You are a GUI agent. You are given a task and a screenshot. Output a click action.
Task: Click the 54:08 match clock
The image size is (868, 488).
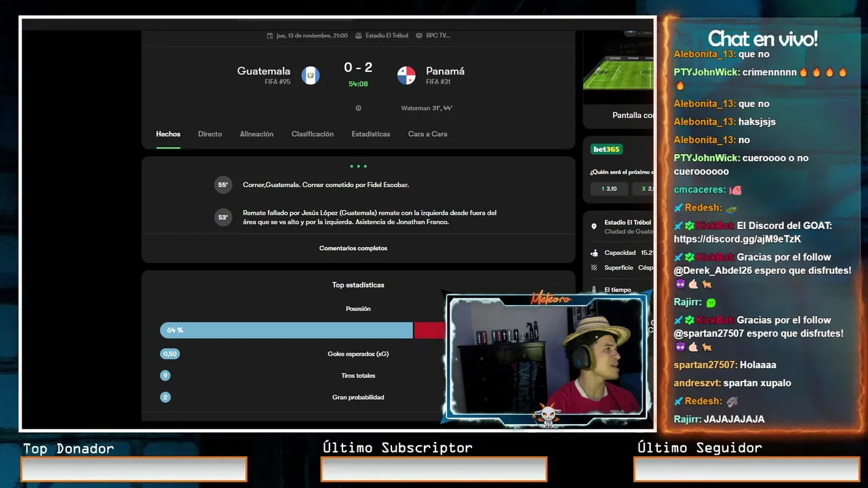pyautogui.click(x=358, y=84)
